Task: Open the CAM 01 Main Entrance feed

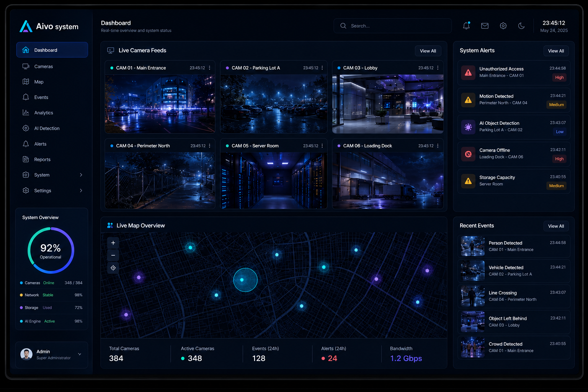Action: [x=160, y=104]
